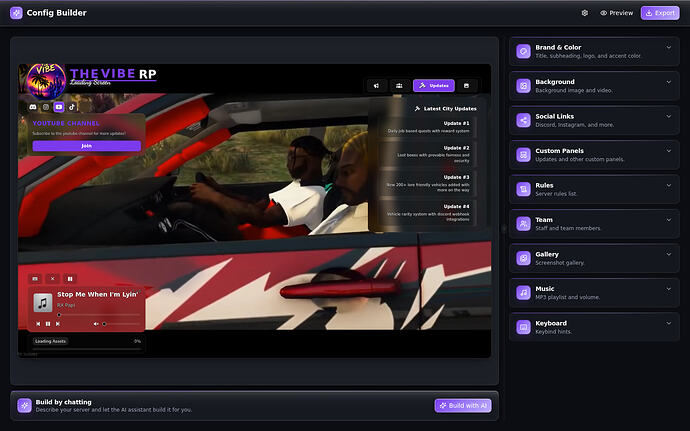
Task: Toggle the Preview eye button
Action: [617, 13]
